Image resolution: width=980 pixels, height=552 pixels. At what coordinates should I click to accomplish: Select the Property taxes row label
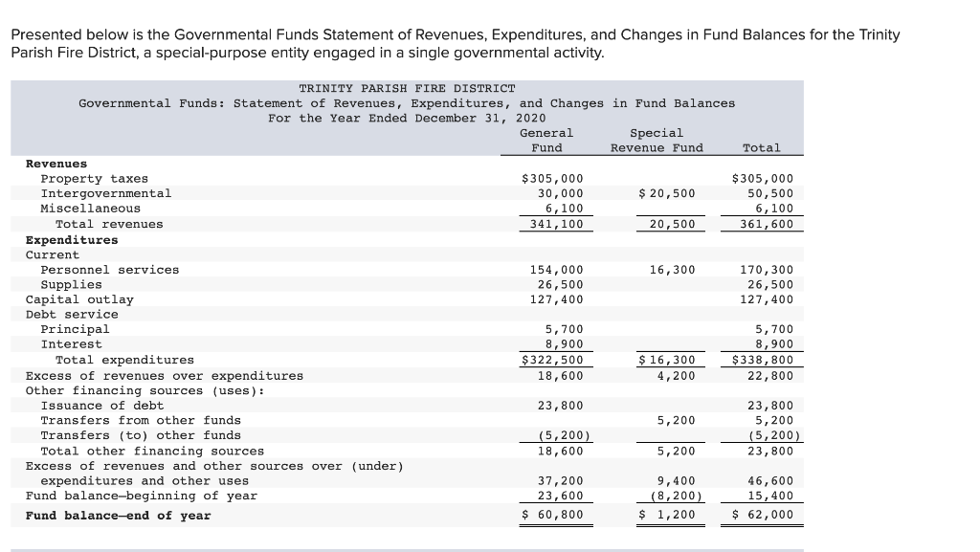93,178
